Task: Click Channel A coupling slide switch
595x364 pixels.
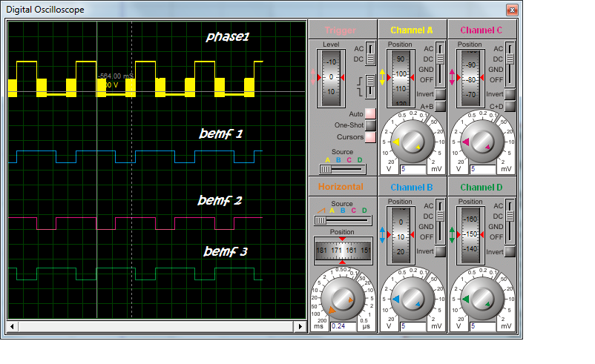Action: [x=440, y=64]
